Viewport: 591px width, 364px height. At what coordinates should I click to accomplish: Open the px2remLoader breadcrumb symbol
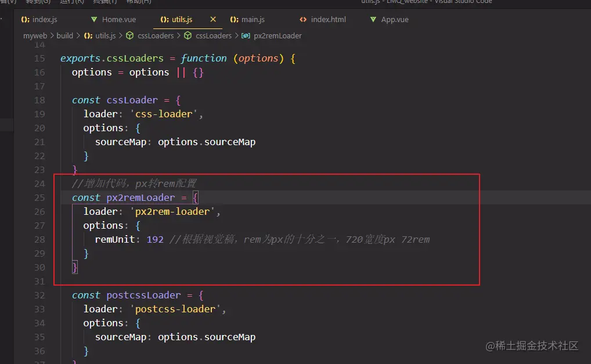click(x=278, y=35)
